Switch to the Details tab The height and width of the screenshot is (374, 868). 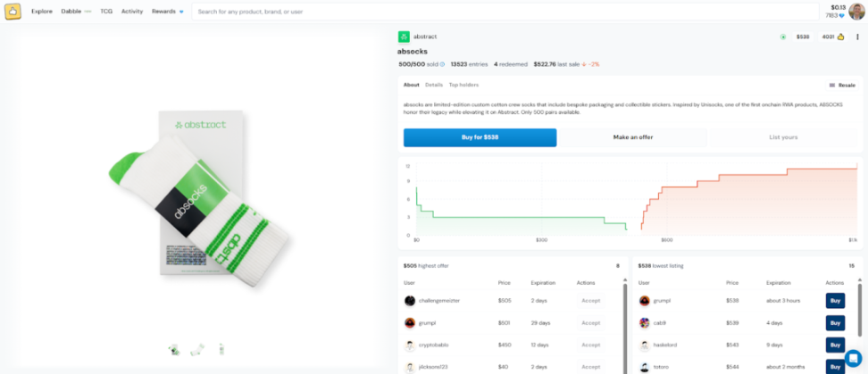tap(434, 85)
